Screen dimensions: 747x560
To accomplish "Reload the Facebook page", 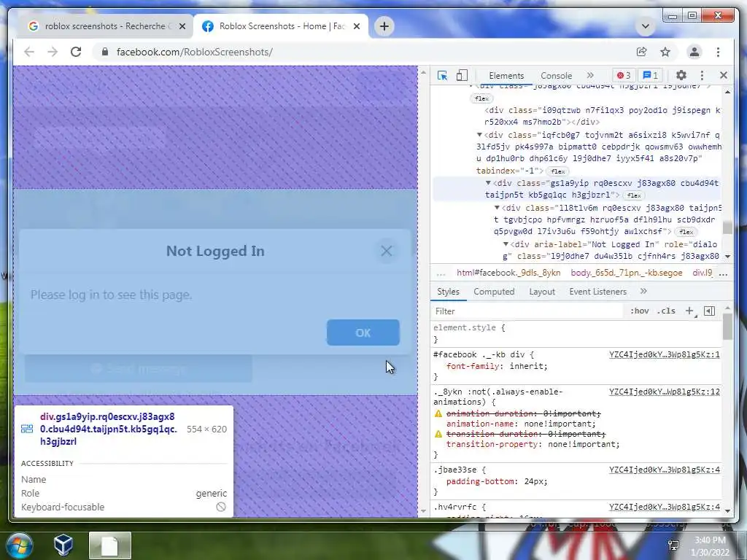I will click(76, 52).
